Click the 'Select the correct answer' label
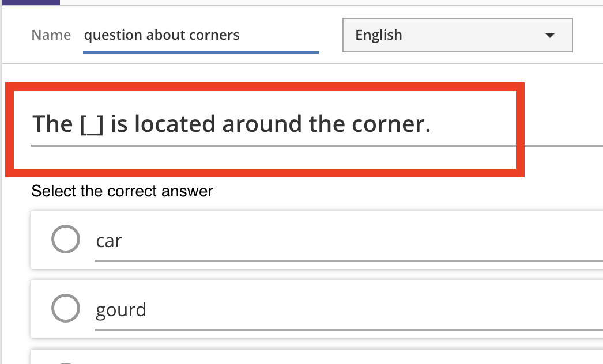Screen dimensions: 603x364 click(122, 191)
